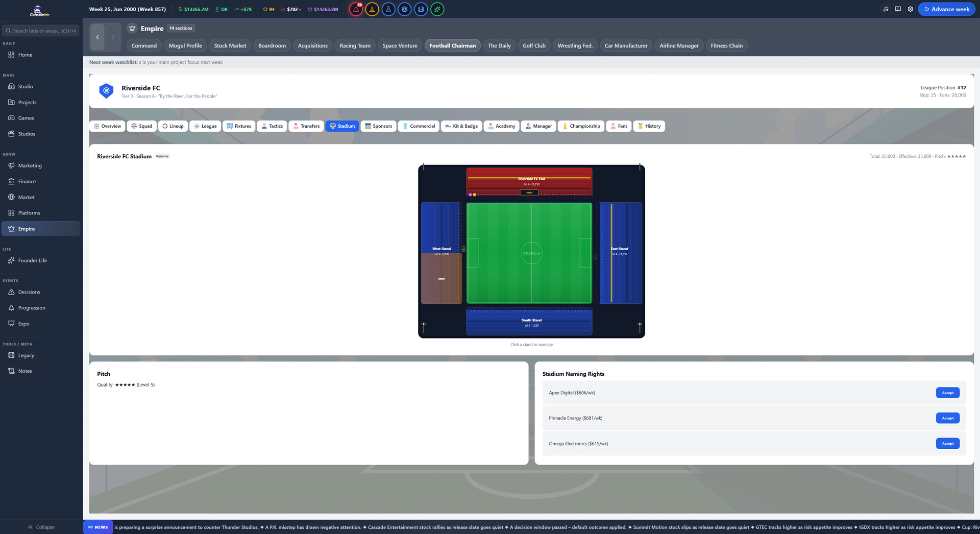
Task: Toggle the music note icon
Action: coord(886,9)
